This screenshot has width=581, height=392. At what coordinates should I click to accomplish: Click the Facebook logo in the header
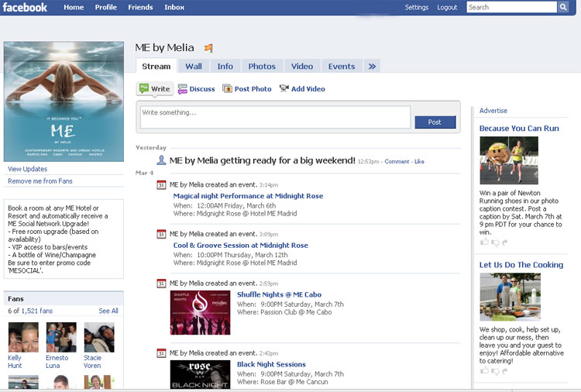pyautogui.click(x=25, y=8)
